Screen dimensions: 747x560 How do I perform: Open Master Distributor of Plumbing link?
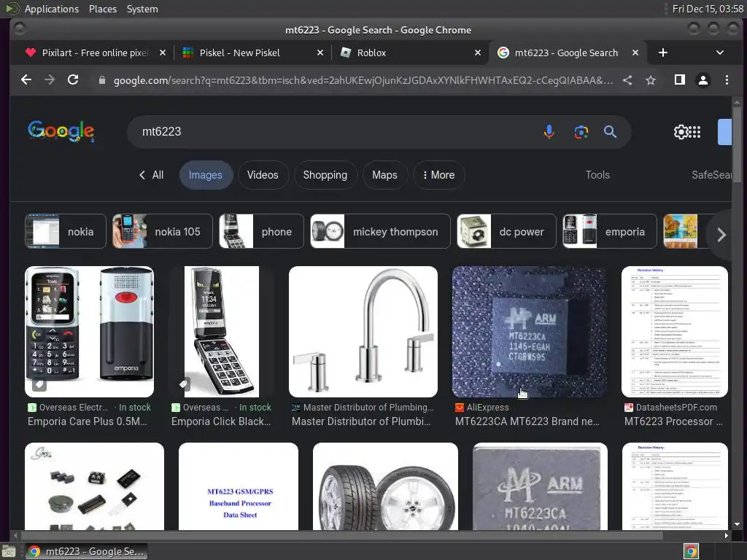[x=361, y=421]
